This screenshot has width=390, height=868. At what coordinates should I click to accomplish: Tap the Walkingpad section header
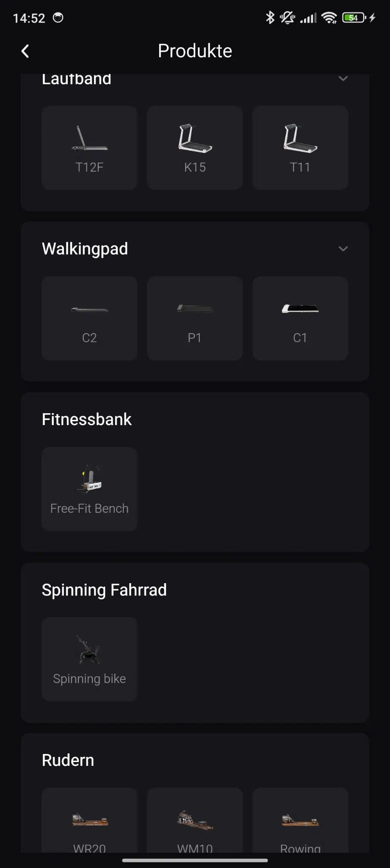coord(85,249)
